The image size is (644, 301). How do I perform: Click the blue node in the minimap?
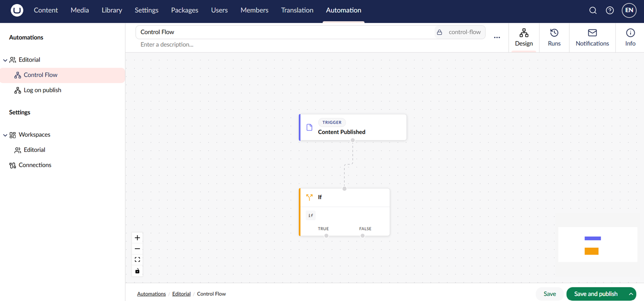click(593, 239)
